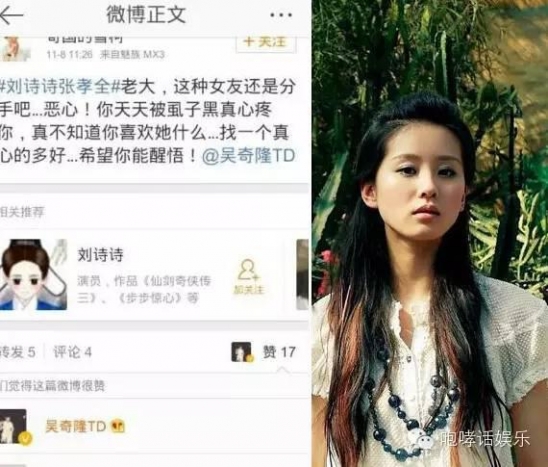Screen dimensions: 548x467
Task: Open 刘诗诗 recommended profile name
Action: point(100,254)
